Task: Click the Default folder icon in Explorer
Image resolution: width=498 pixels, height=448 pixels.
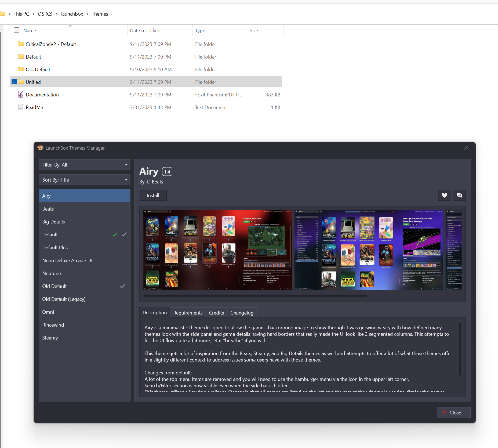Action: point(21,56)
